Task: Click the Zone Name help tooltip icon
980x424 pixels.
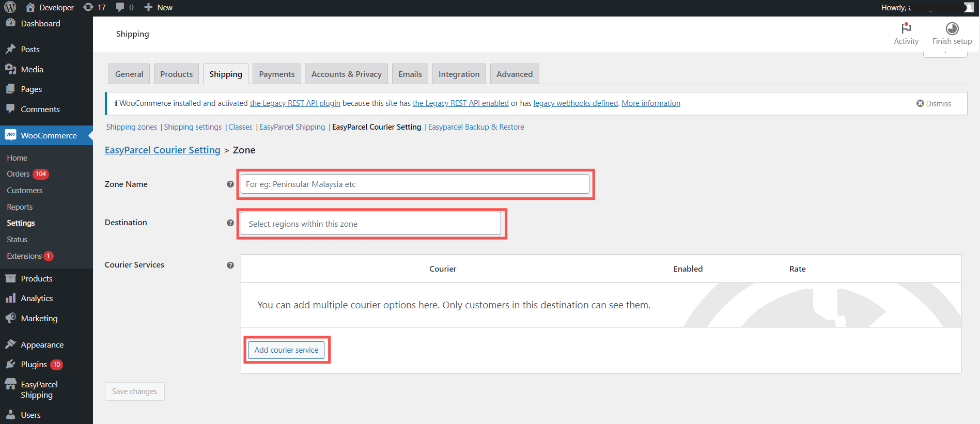Action: pyautogui.click(x=230, y=184)
